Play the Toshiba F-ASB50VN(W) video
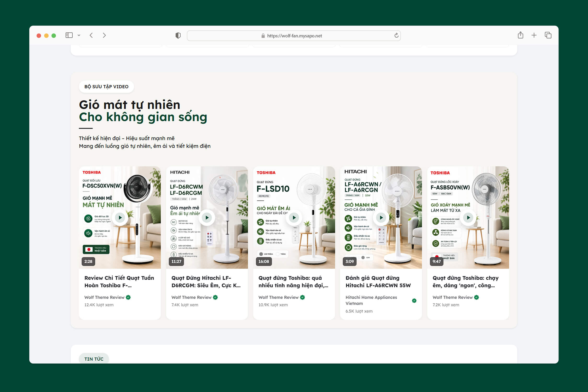Screen dimensions: 588x392 point(468,217)
